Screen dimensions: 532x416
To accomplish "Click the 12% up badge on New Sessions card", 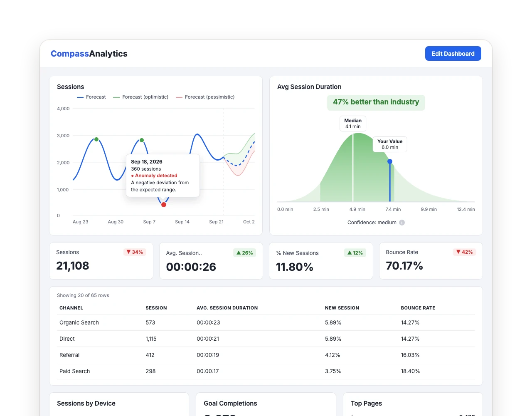I will point(355,253).
